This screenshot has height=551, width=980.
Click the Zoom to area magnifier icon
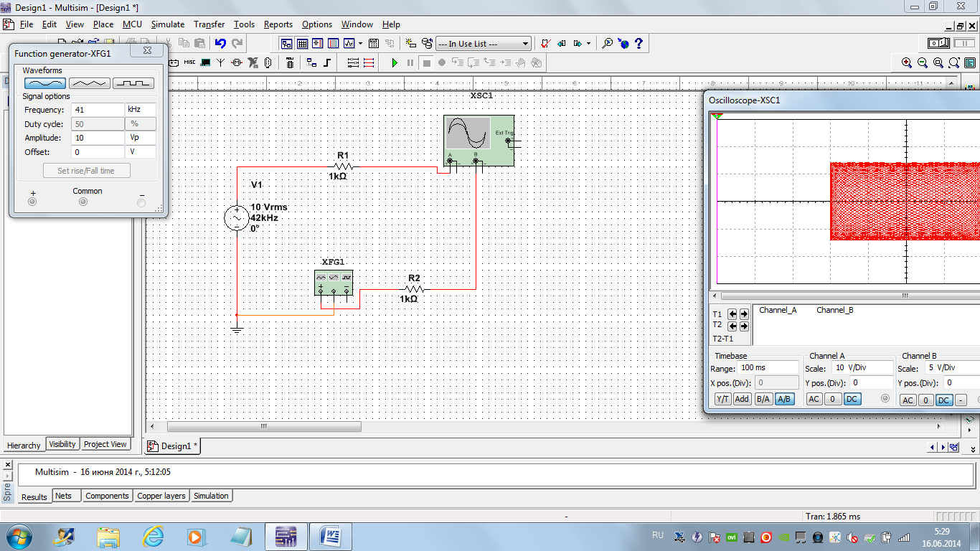[x=938, y=63]
